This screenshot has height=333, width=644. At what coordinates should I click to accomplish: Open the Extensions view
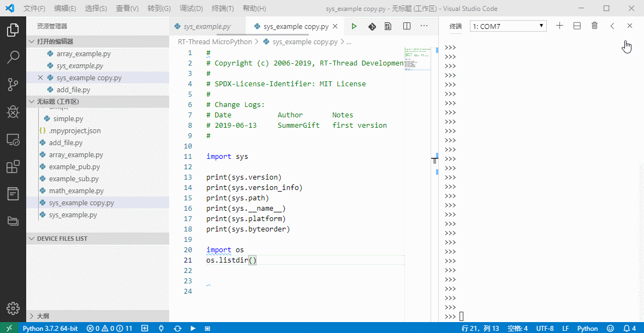13,166
